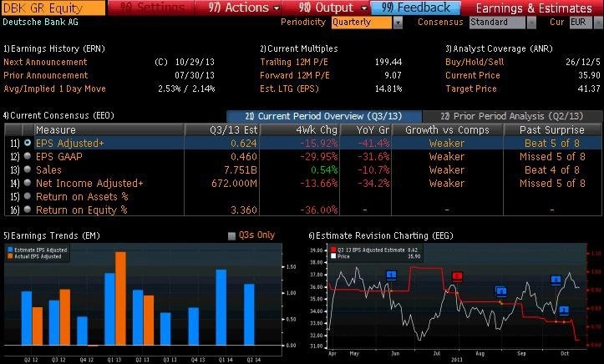The width and height of the screenshot is (604, 364).
Task: Select the EPS GAAP radio button
Action: coord(28,156)
